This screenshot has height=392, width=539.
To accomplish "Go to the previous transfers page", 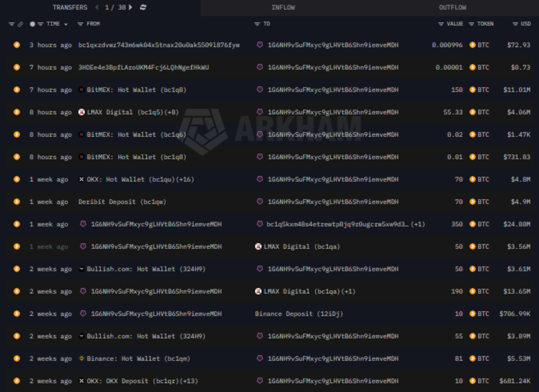I will click(97, 7).
